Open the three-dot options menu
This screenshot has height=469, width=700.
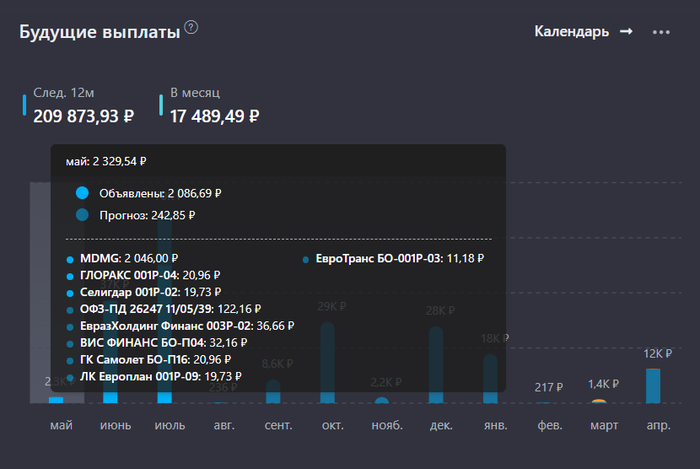[x=661, y=32]
